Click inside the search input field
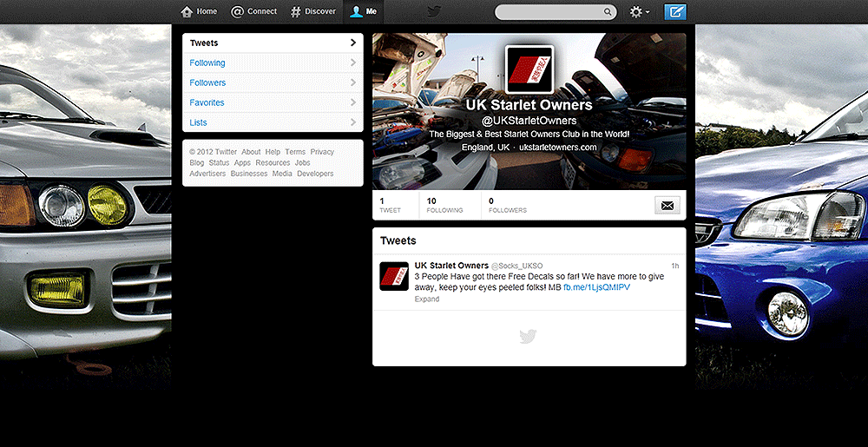 [547, 12]
